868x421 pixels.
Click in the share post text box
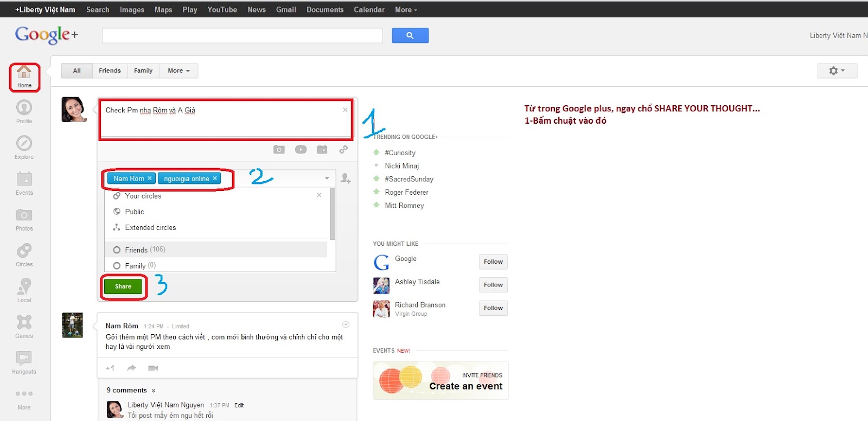point(225,119)
